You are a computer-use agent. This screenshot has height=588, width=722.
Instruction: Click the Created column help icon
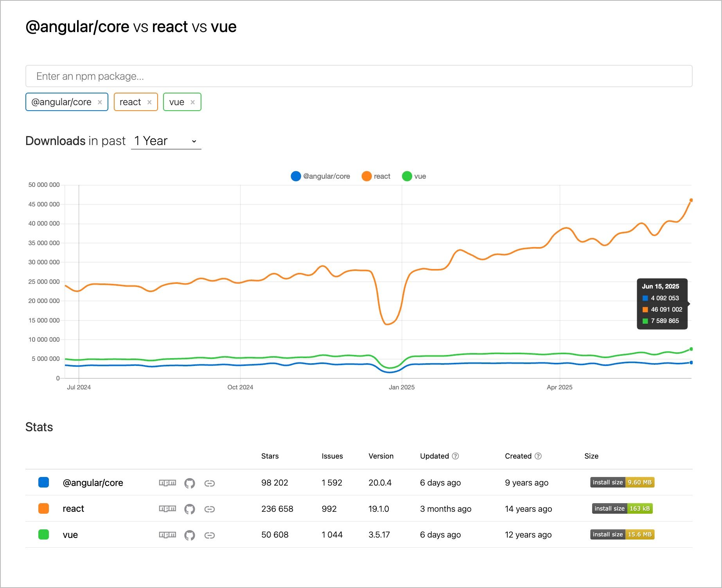pyautogui.click(x=538, y=456)
